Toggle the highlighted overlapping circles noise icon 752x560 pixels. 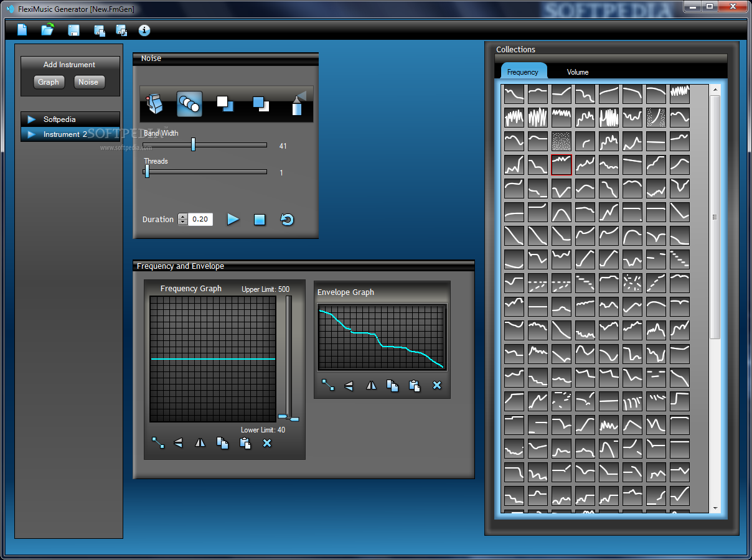point(189,104)
